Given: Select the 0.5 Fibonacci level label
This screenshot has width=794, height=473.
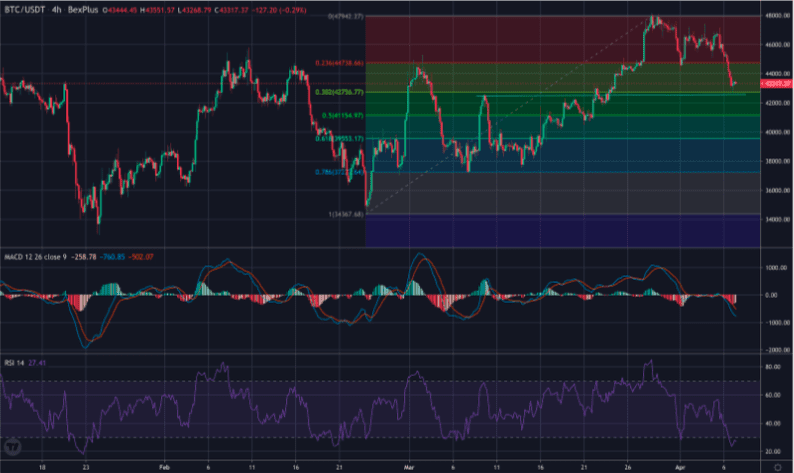Looking at the screenshot, I should [342, 115].
